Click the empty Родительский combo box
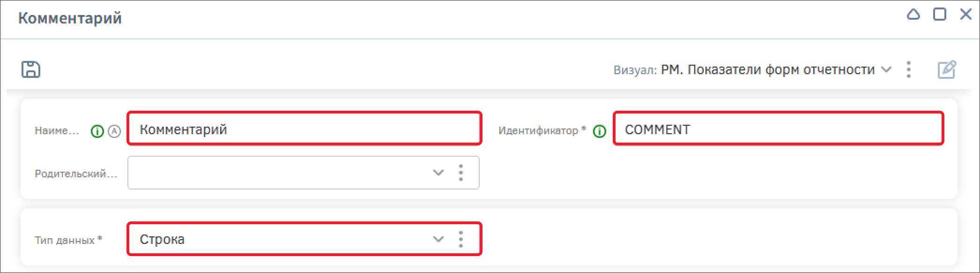This screenshot has height=273, width=980. pos(304,173)
